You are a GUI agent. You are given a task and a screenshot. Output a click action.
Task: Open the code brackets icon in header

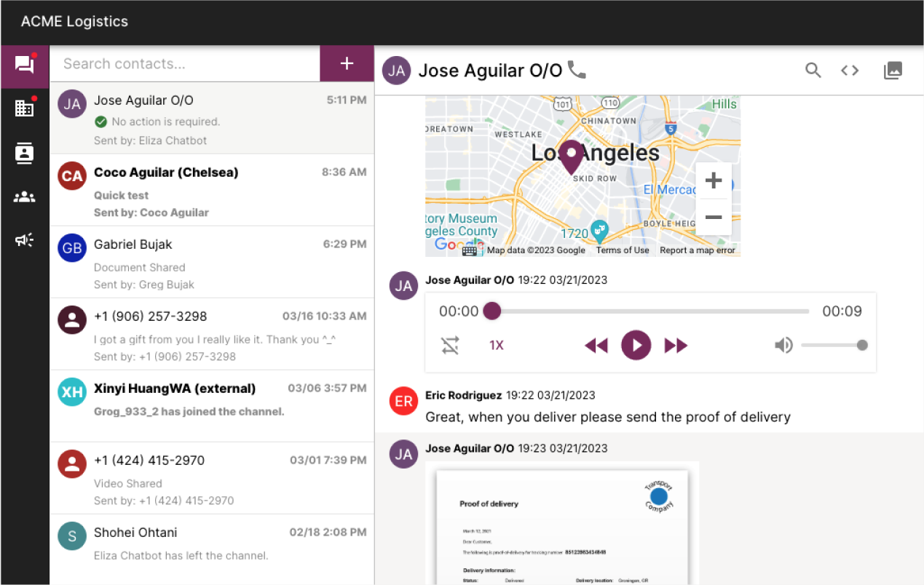[850, 70]
